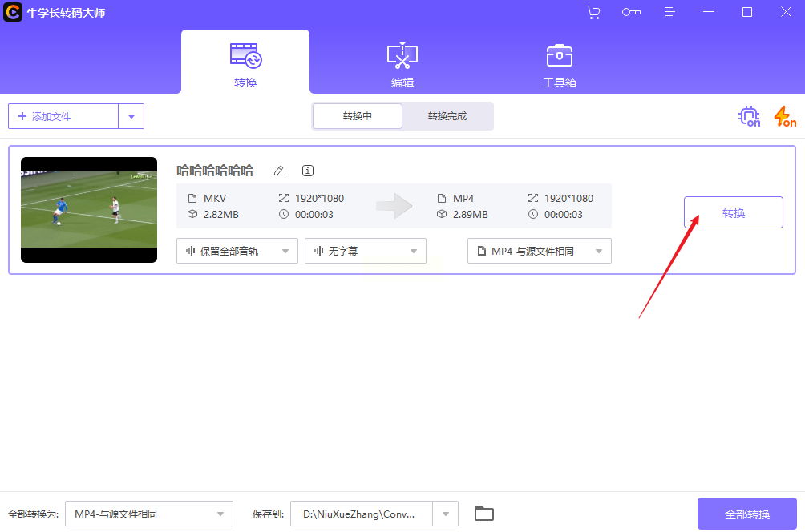The width and height of the screenshot is (805, 532).
Task: Open the 无字幕 subtitle dropdown
Action: tap(366, 251)
